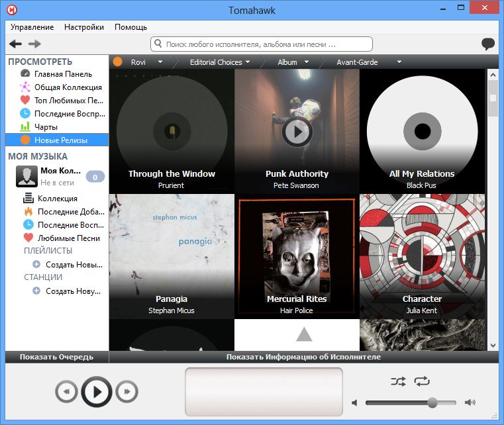Viewport: 504px width, 425px height.
Task: Click Показать Информацию об Исполнителе button
Action: (304, 357)
